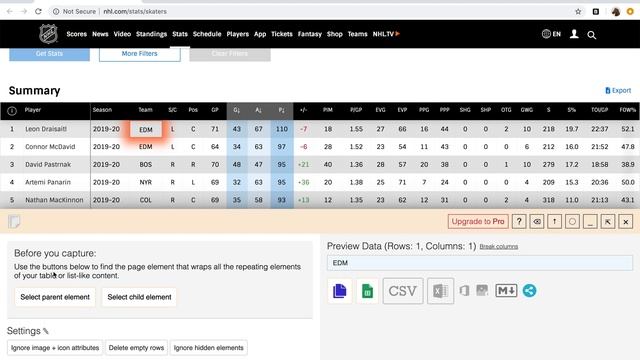The height and width of the screenshot is (360, 640).
Task: Click Select child element button
Action: tap(139, 297)
